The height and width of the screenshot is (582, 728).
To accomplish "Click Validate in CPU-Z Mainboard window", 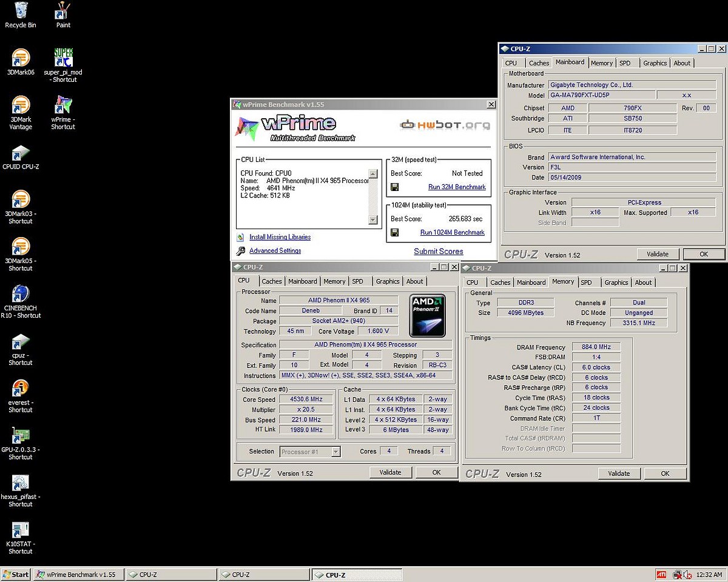I will tap(658, 254).
